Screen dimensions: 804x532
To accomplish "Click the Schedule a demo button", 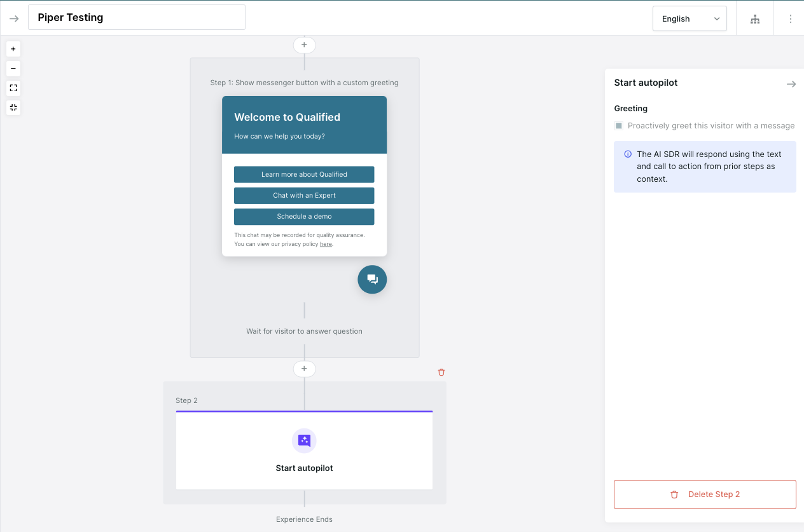I will [304, 217].
